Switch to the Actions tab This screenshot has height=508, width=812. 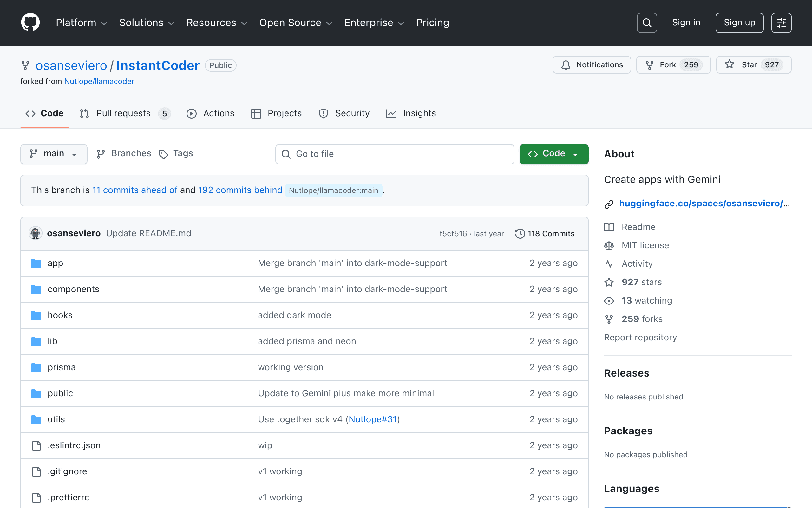[210, 113]
